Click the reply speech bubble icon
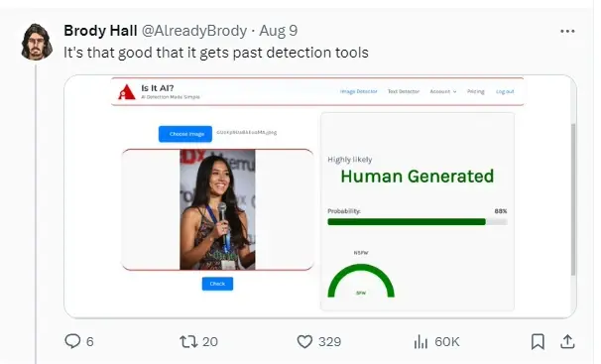 [72, 341]
